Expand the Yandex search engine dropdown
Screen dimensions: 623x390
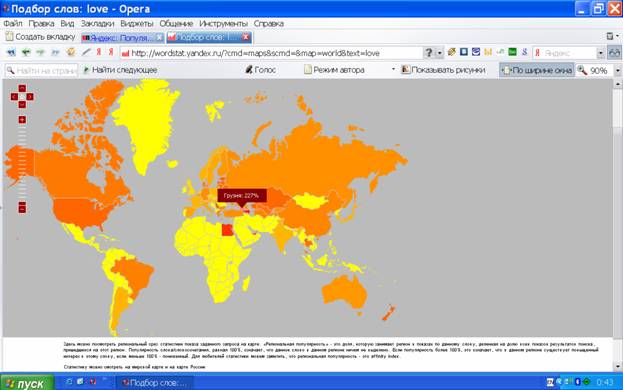pos(601,53)
